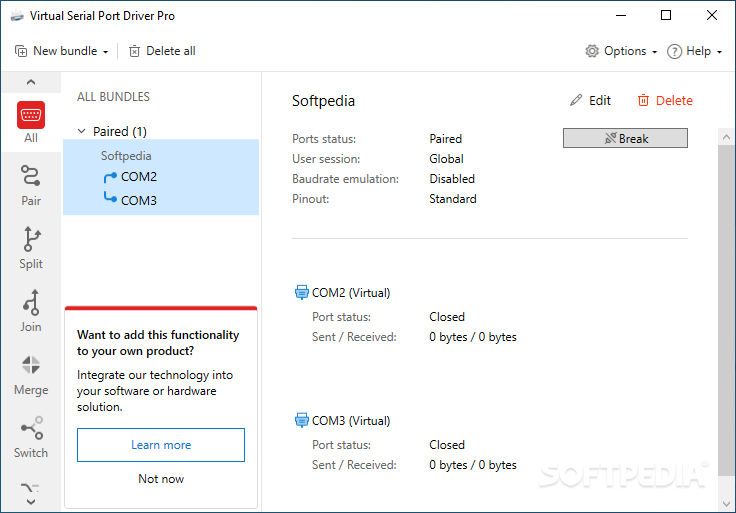Click the application icon in the title bar
The width and height of the screenshot is (736, 513).
pos(17,16)
